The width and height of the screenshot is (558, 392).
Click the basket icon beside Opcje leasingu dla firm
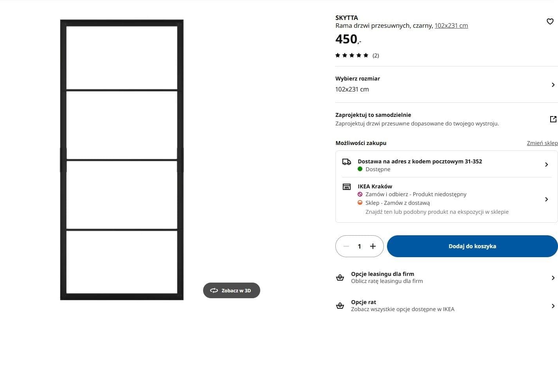pos(340,277)
